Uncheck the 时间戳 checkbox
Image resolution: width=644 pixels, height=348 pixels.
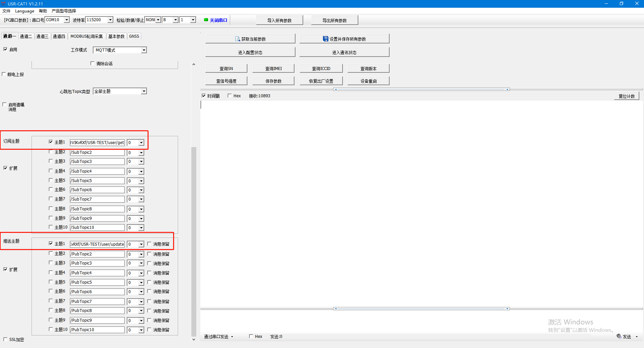click(204, 96)
